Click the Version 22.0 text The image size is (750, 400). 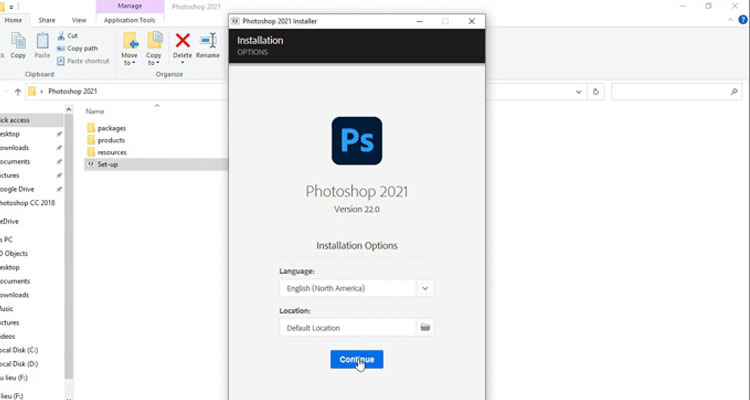357,209
